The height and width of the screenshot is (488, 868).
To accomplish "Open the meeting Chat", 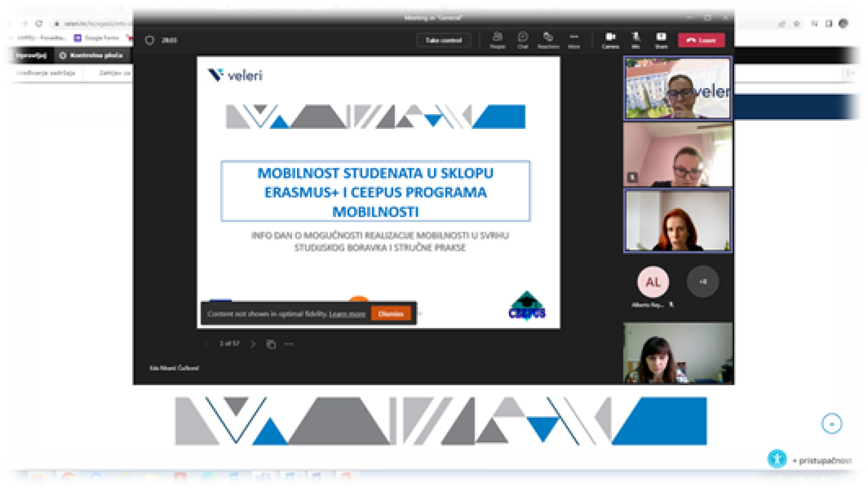I will pyautogui.click(x=523, y=39).
